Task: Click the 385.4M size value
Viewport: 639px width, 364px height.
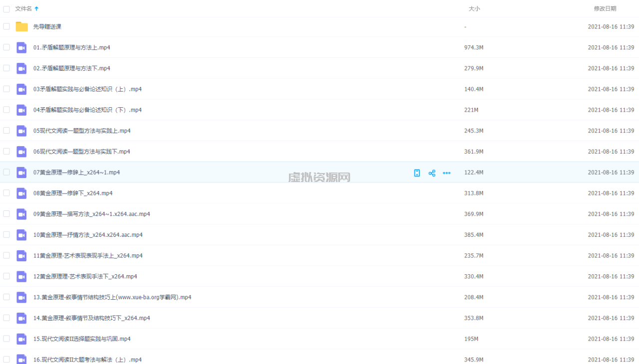Action: point(474,235)
